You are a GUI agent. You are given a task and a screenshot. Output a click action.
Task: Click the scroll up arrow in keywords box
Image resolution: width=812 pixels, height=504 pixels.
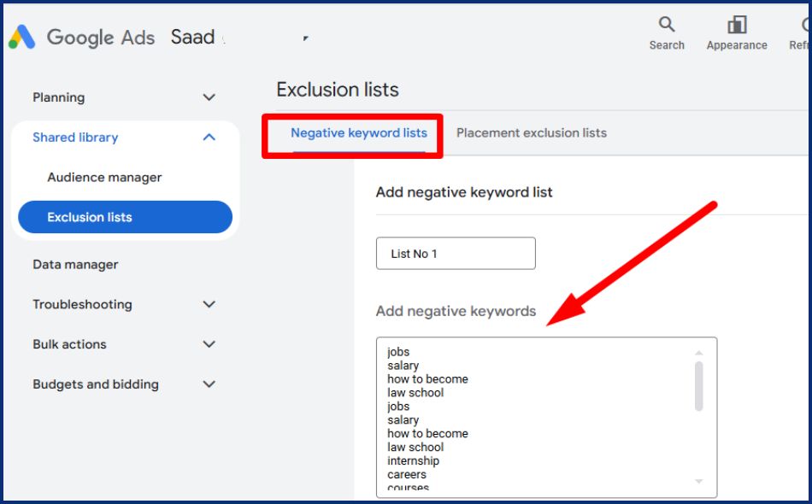[698, 353]
